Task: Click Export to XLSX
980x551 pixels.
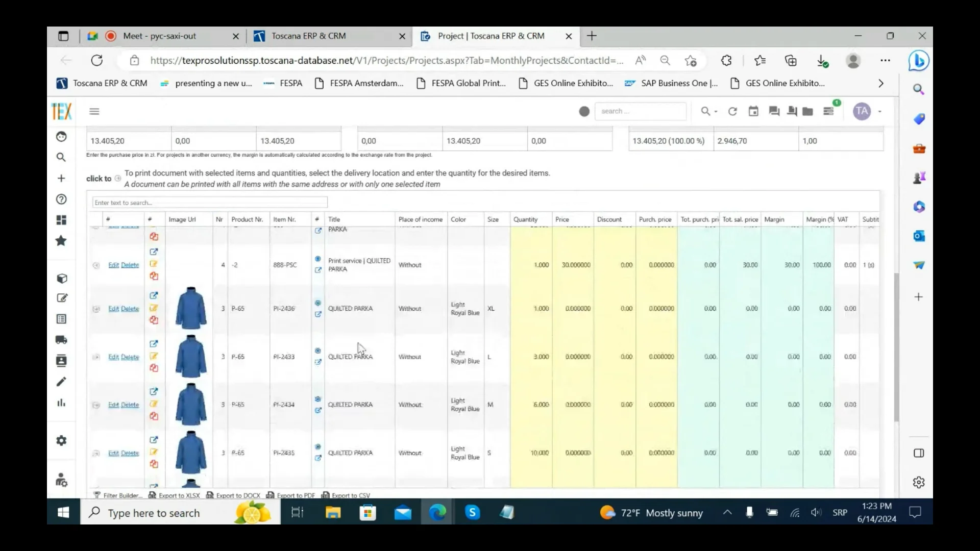Action: coord(174,495)
